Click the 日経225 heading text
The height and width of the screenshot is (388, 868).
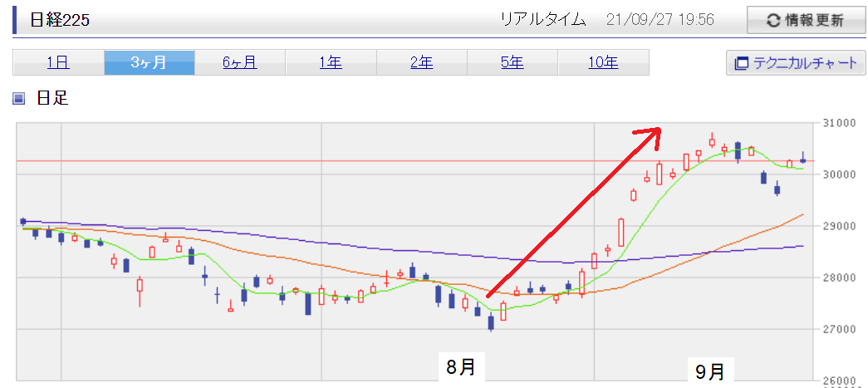click(61, 21)
